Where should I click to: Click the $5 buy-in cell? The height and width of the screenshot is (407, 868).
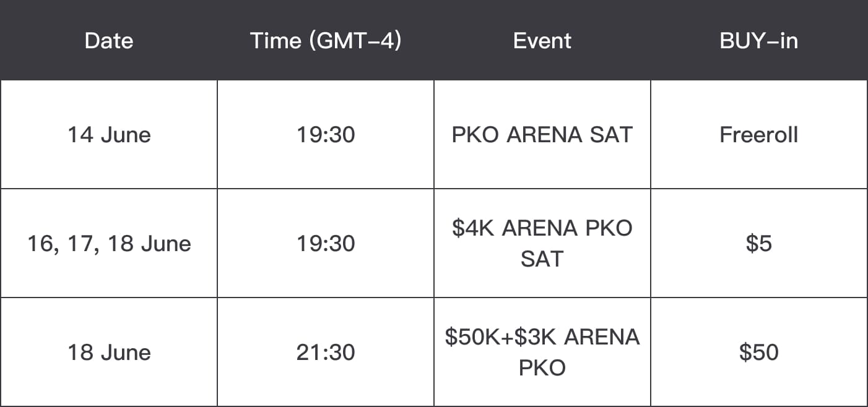(758, 244)
